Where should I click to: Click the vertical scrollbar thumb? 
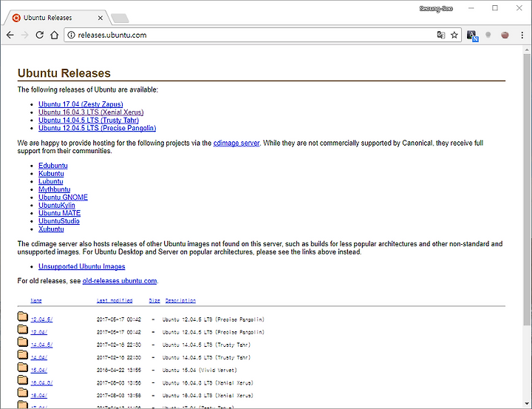[x=527, y=189]
